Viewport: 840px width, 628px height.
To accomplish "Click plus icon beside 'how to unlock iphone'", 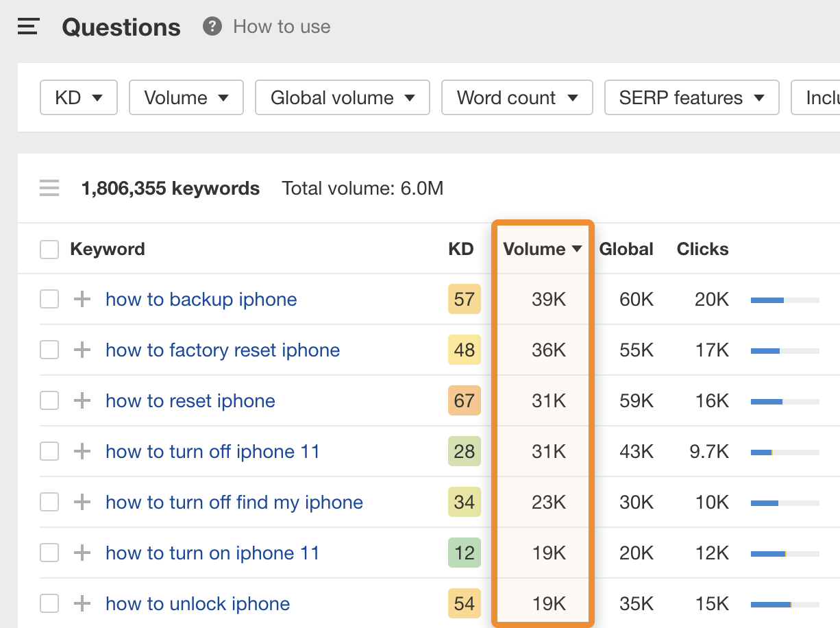I will coord(82,604).
